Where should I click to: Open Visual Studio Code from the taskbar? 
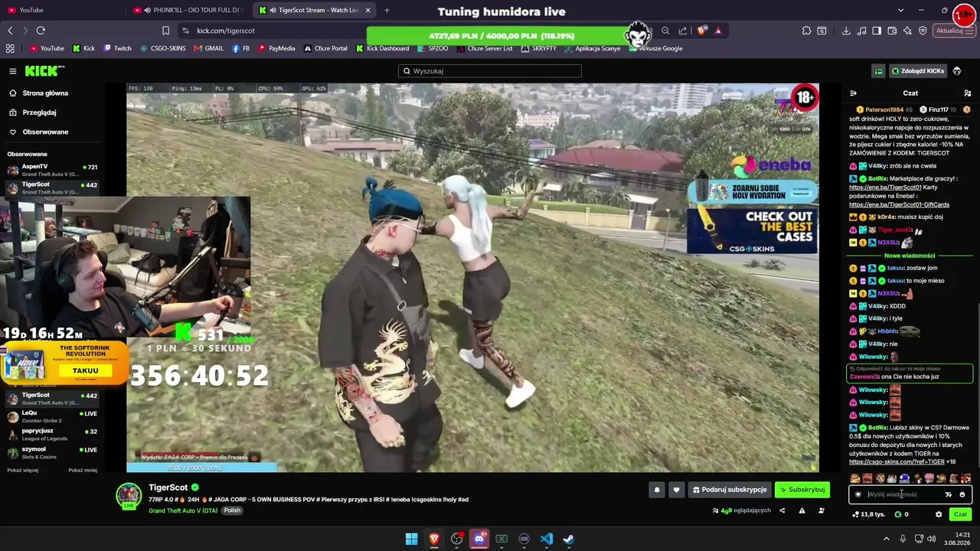point(547,539)
